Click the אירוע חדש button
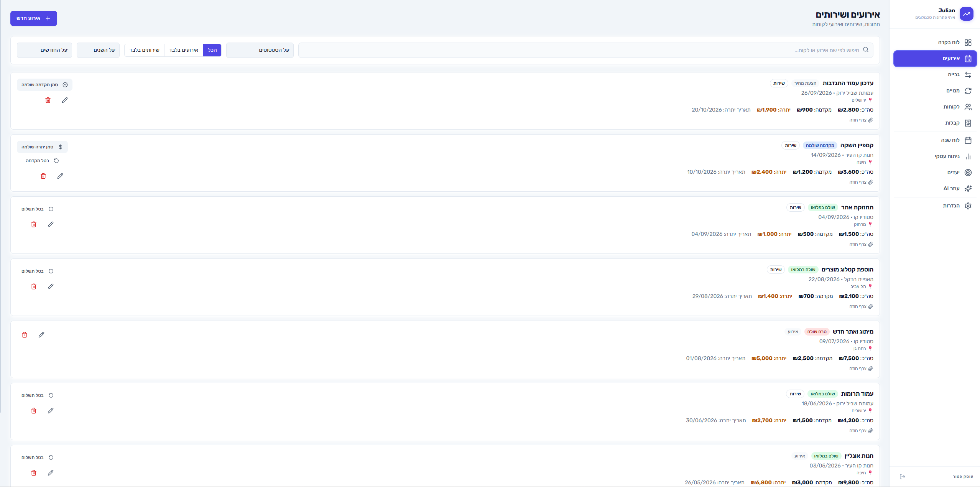Screen dimensions: 980x487 [x=34, y=18]
